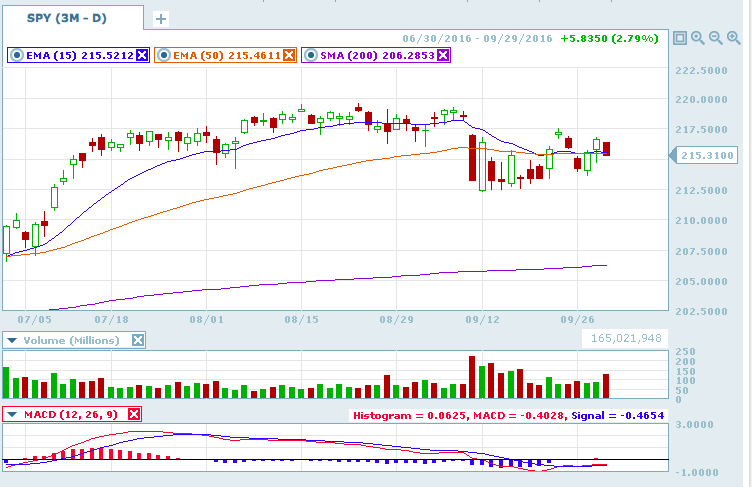Click the 09/26 date axis label
Viewport: 752px width, 487px height.
(577, 319)
